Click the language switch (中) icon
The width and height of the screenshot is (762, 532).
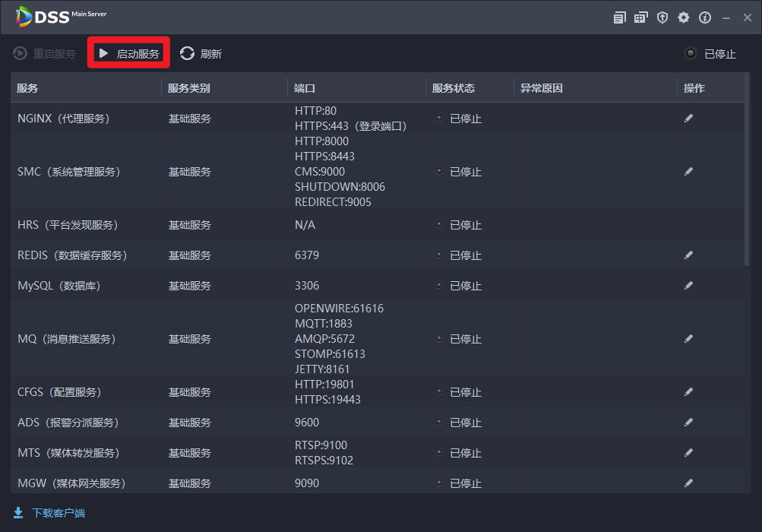[x=641, y=17]
